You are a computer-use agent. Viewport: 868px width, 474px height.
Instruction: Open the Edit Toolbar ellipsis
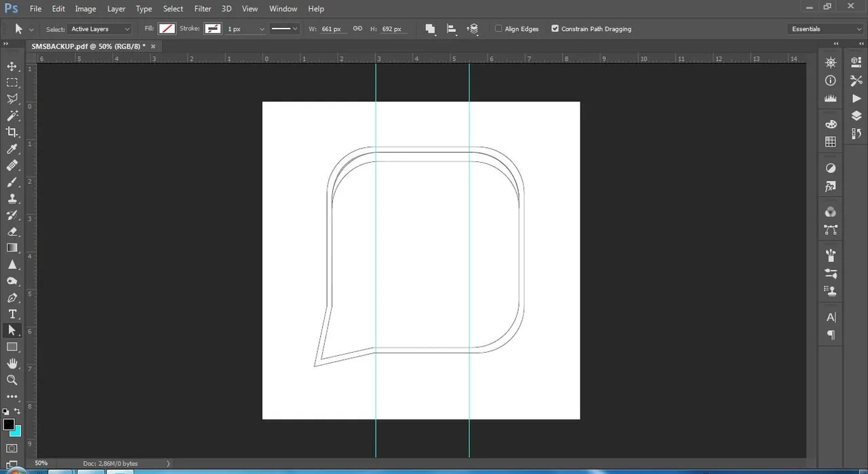coord(12,396)
